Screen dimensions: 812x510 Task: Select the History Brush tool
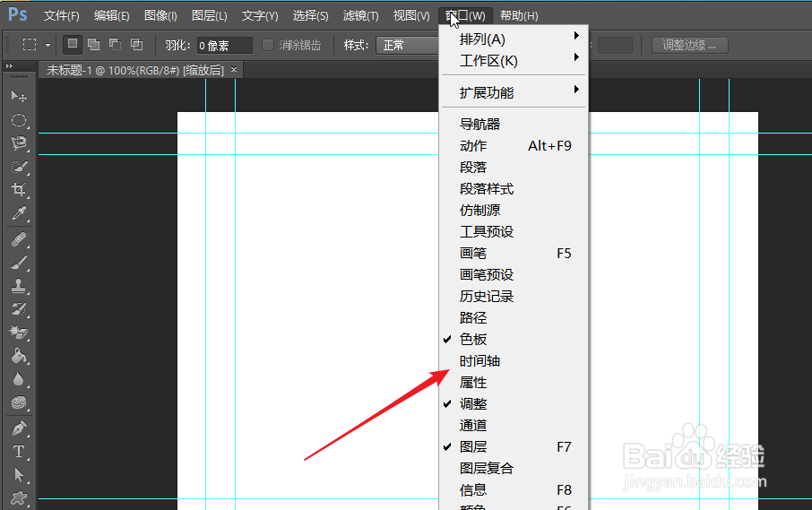pyautogui.click(x=19, y=309)
